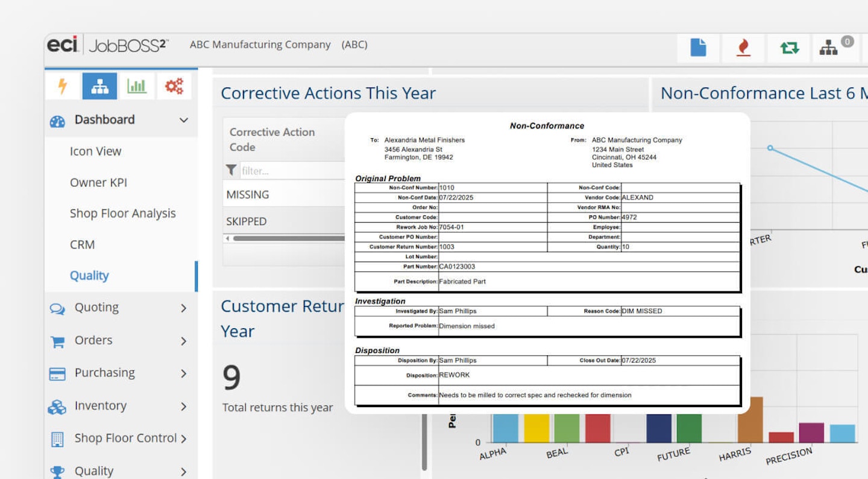Click the Purchasing menu label

(x=105, y=373)
